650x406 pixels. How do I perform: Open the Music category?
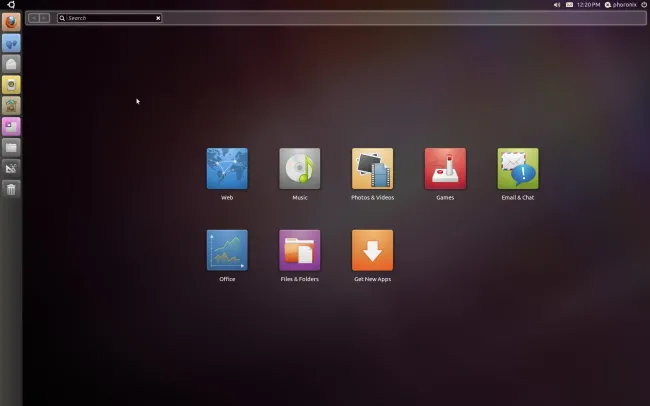click(300, 169)
